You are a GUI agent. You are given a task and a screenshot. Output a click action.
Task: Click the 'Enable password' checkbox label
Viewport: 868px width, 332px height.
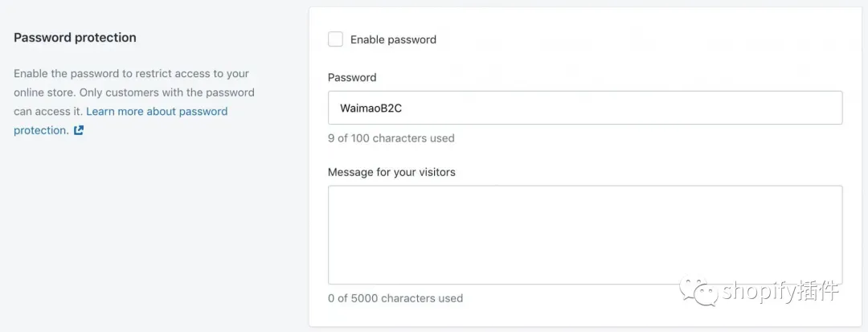tap(394, 39)
